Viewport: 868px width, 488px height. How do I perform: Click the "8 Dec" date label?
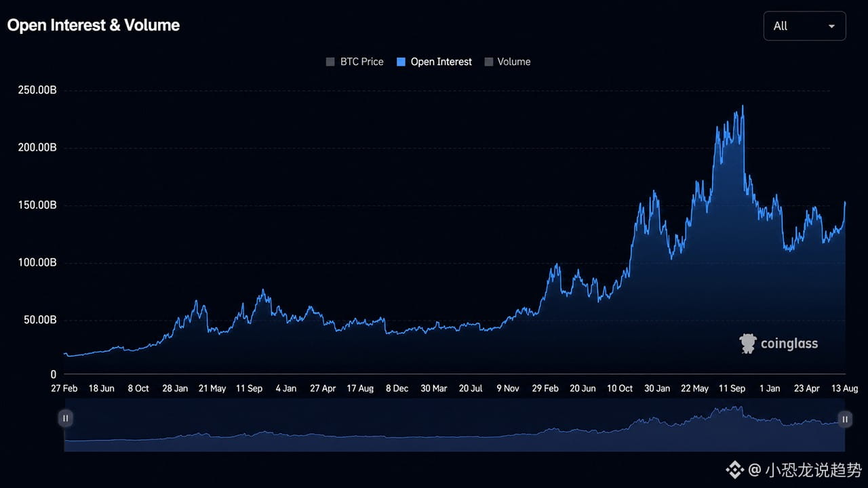pyautogui.click(x=397, y=388)
